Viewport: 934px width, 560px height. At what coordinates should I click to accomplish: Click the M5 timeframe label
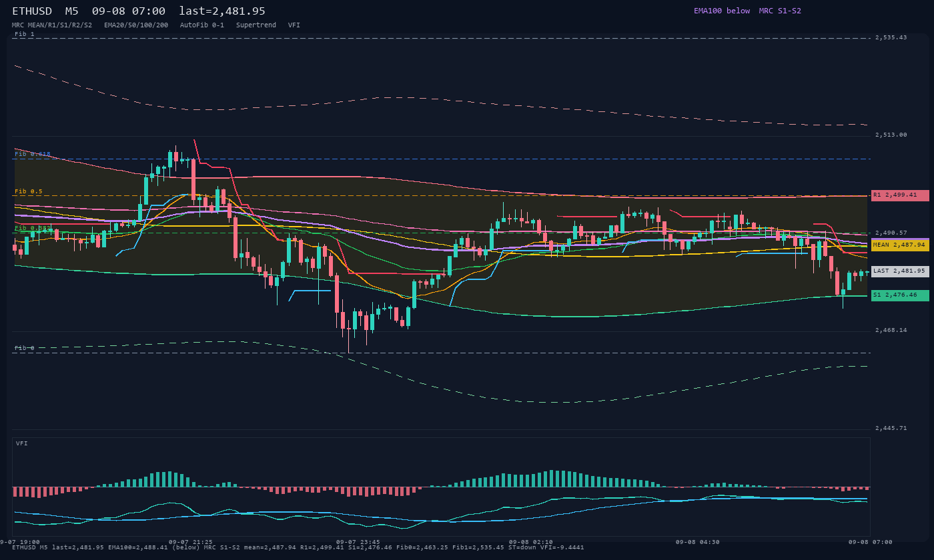tap(72, 11)
